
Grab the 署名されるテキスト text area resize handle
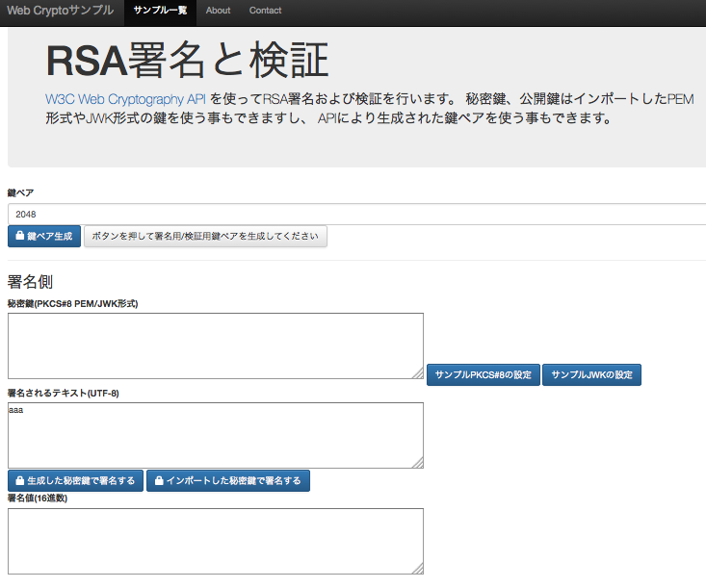point(418,463)
